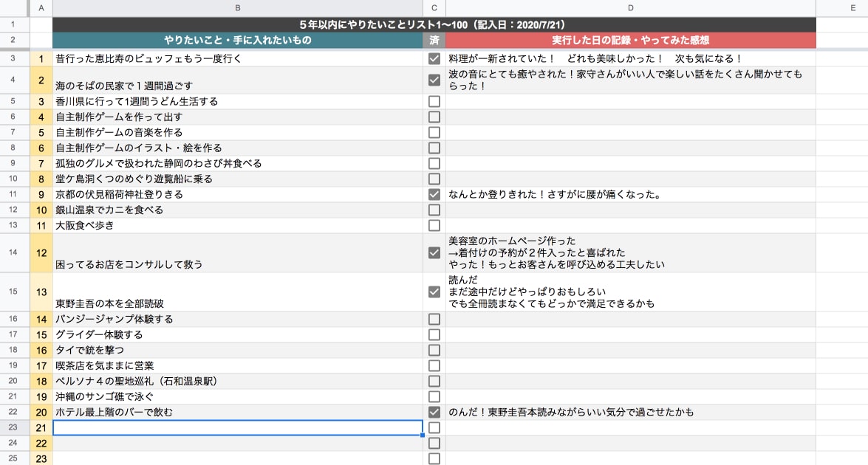
Task: Check the box for 銀山温泉でカニを食べる
Action: [434, 210]
